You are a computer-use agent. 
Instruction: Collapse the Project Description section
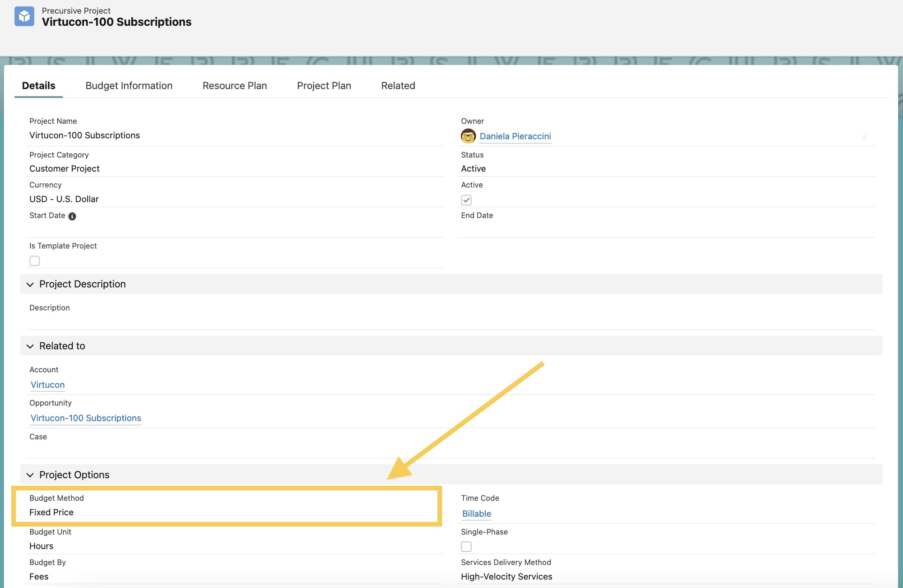point(30,285)
